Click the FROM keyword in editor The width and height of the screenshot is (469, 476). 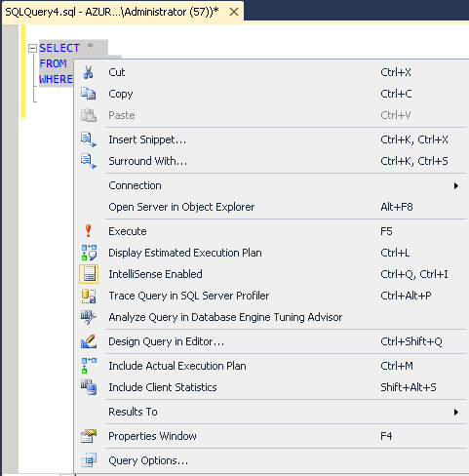(53, 63)
